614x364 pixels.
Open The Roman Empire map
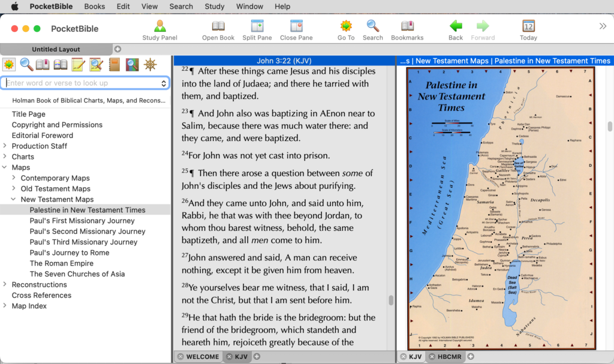[62, 263]
